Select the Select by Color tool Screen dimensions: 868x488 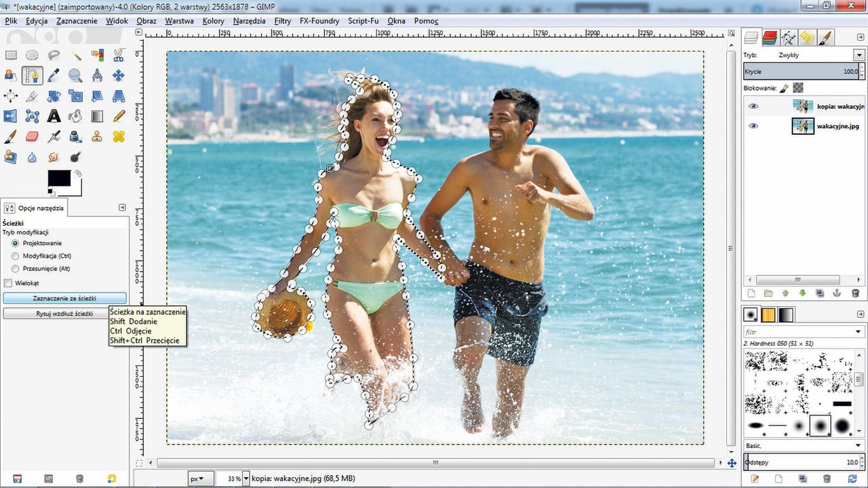[x=97, y=55]
